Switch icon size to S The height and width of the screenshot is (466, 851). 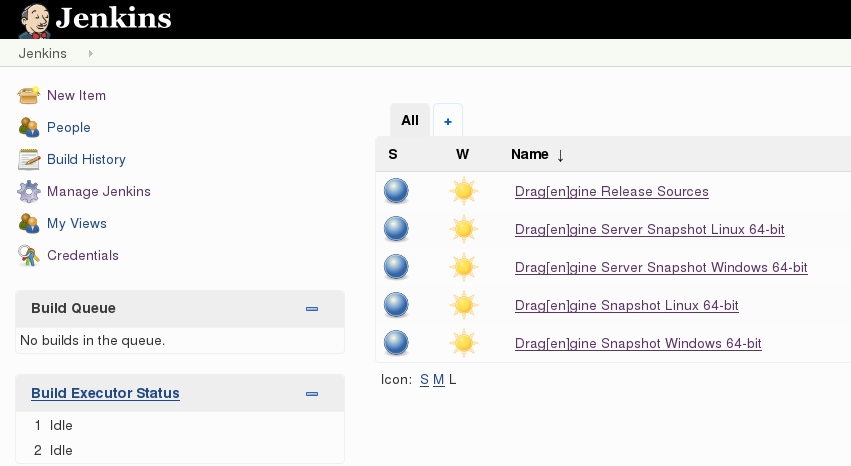[424, 380]
